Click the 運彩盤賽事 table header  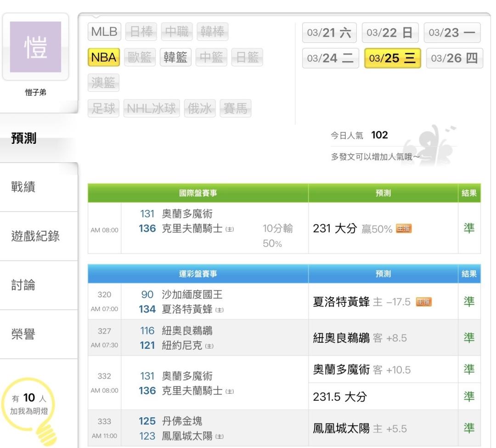[198, 274]
